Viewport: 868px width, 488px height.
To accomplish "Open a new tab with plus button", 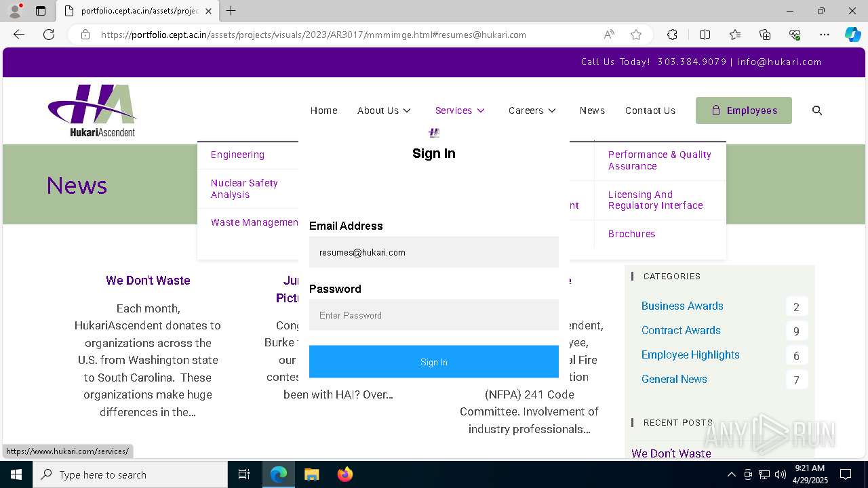I will point(231,11).
